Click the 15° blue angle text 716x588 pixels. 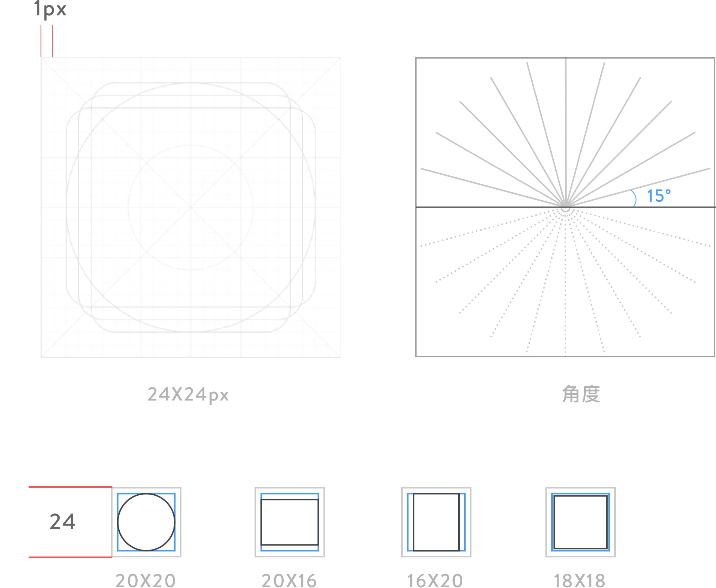click(659, 196)
